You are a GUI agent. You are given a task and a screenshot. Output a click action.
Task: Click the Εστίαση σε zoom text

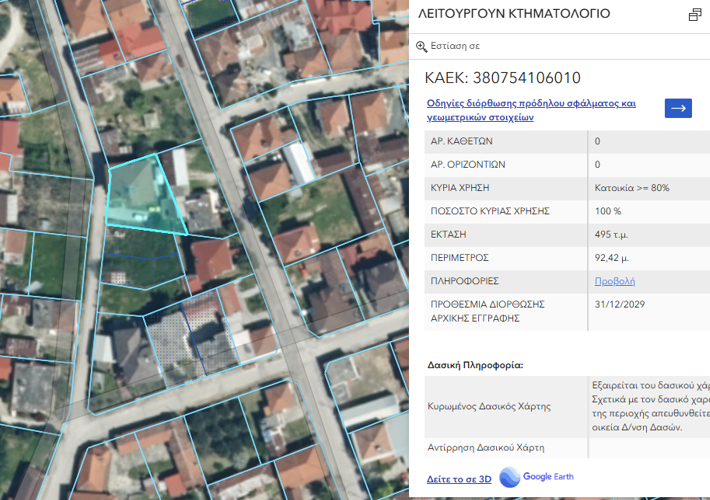[455, 46]
